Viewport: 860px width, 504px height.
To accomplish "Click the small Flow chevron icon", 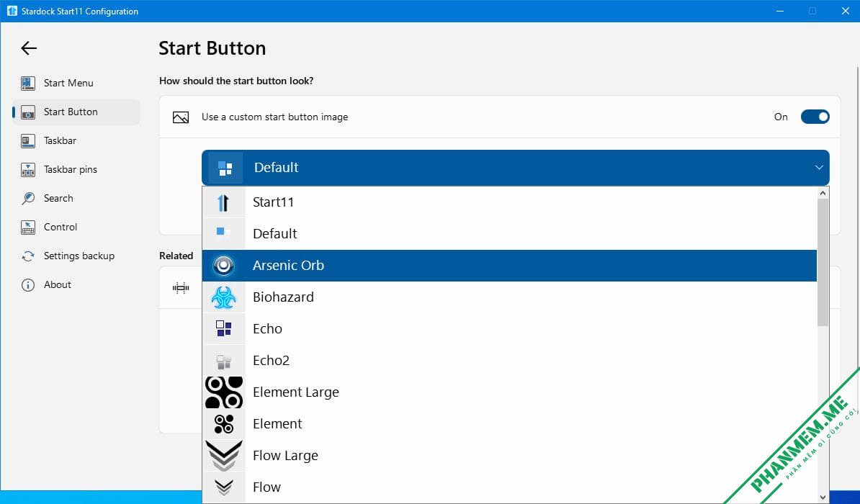I will 224,487.
